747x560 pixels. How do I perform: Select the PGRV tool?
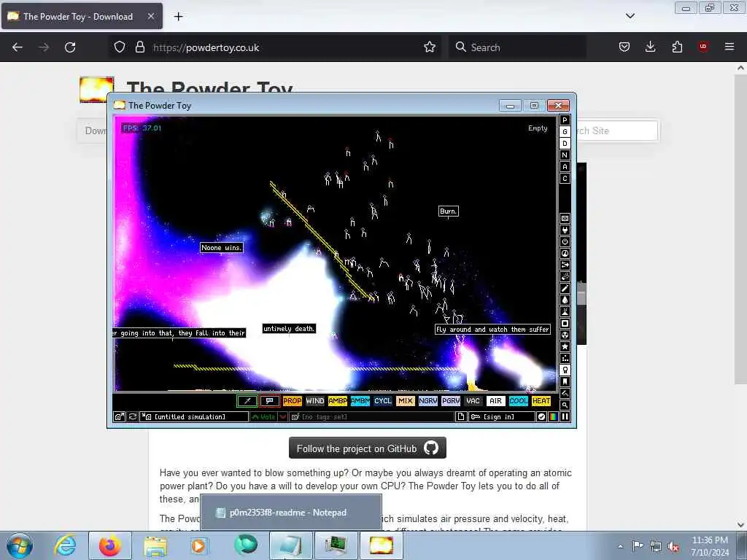point(451,401)
